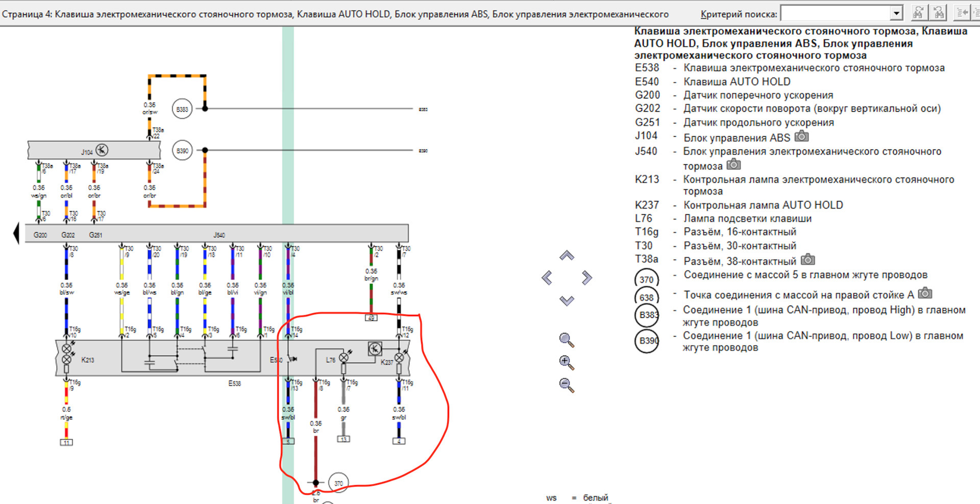980x504 pixels.
Task: Click the find previous binoculars icon
Action: click(x=938, y=13)
